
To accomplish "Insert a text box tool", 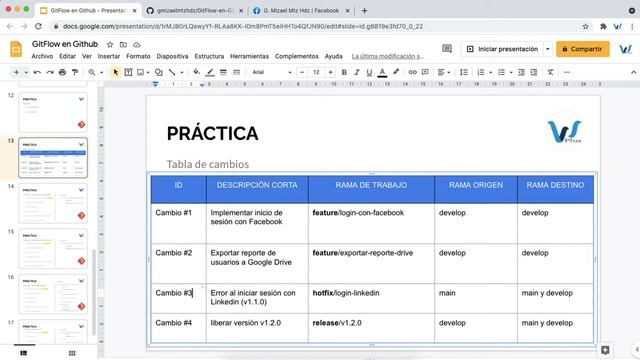I will [x=128, y=72].
